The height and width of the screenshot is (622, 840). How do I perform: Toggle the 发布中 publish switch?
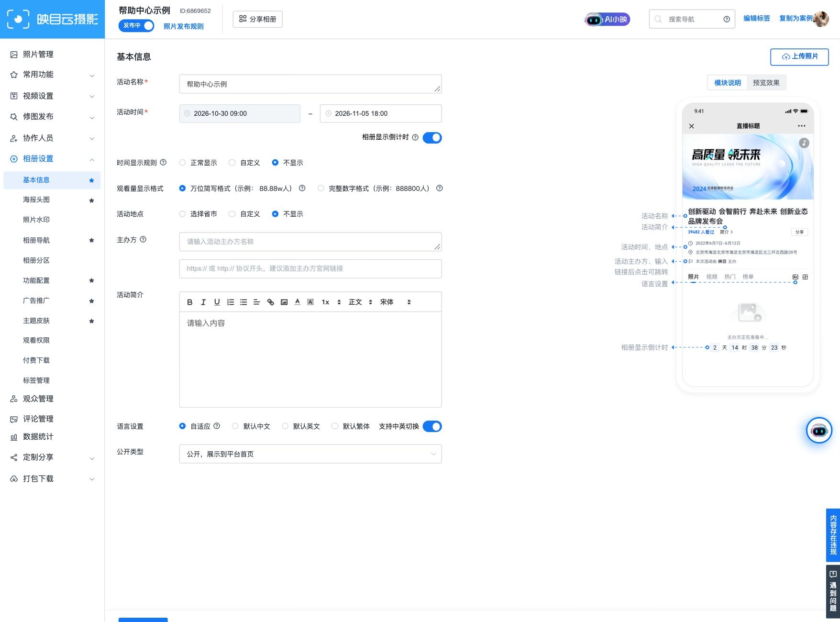click(137, 25)
